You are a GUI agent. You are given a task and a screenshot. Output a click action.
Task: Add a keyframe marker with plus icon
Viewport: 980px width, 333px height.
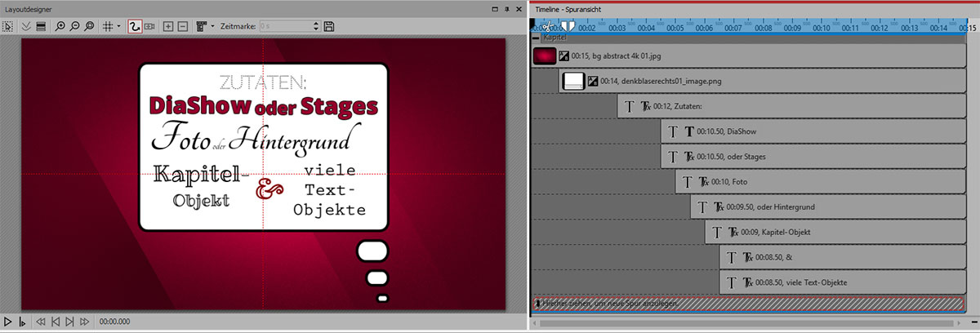(168, 26)
